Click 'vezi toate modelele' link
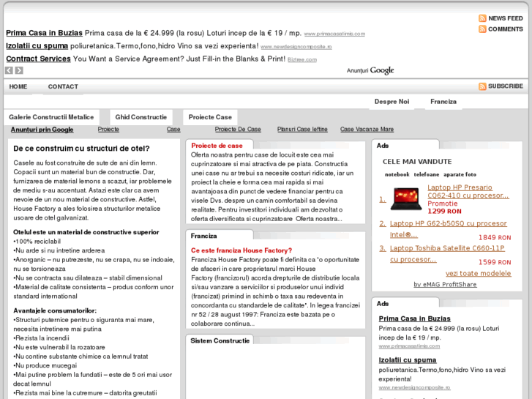Image resolution: width=532 pixels, height=399 pixels. coord(478,273)
